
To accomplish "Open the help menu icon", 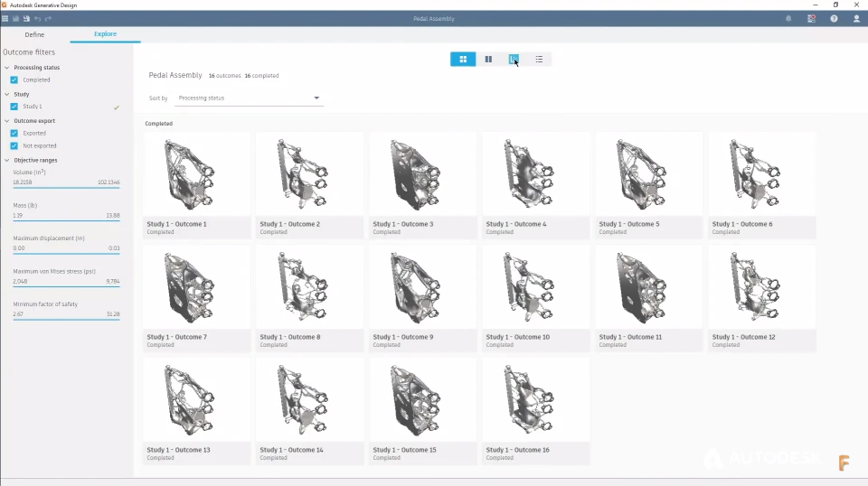I will click(834, 18).
